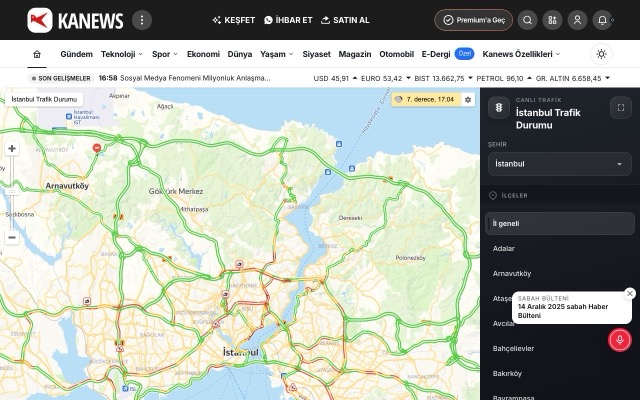Click the red road-closed marker near Arnavutköy
This screenshot has height=400, width=640.
tap(97, 148)
